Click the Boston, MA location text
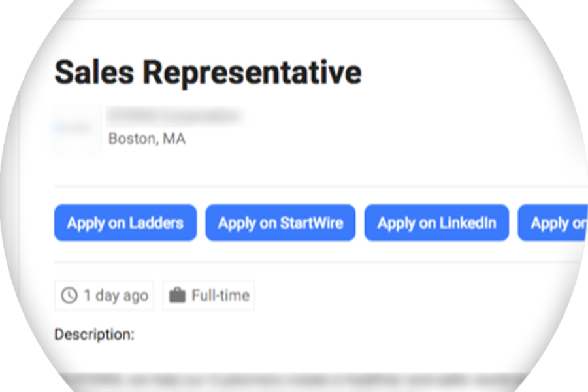Image resolution: width=588 pixels, height=392 pixels. pos(147,139)
